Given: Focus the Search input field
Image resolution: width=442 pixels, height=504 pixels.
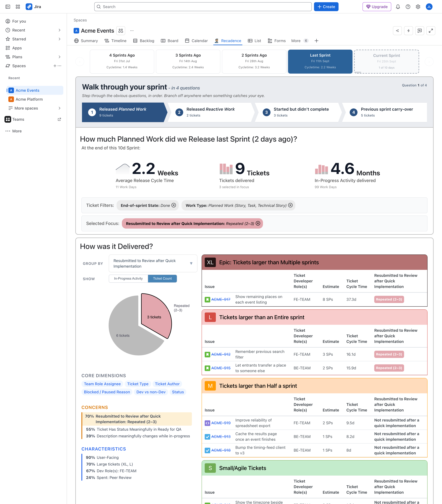Looking at the screenshot, I should click(x=203, y=7).
